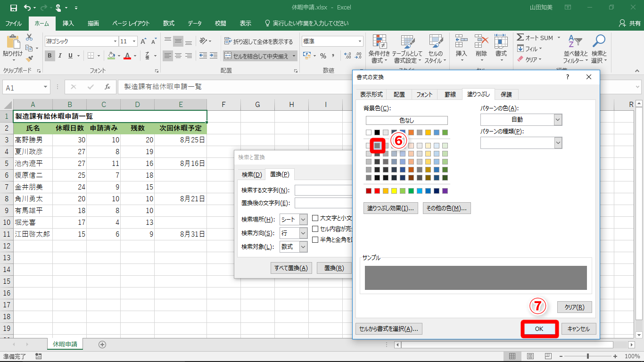Click the 検索する文字列 input field

coord(323,190)
